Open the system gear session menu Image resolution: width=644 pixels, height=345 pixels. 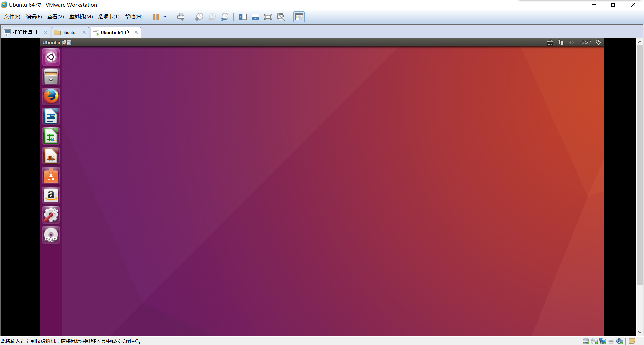click(x=598, y=43)
